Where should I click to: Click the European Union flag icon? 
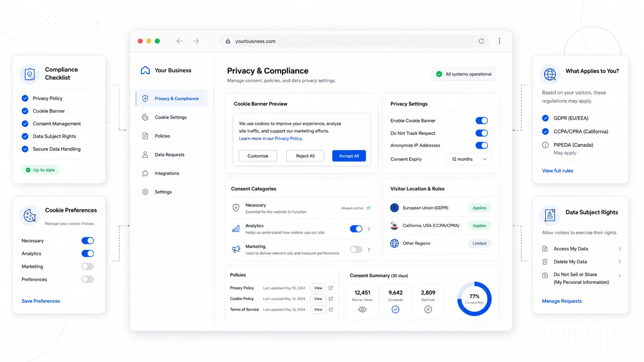[394, 208]
